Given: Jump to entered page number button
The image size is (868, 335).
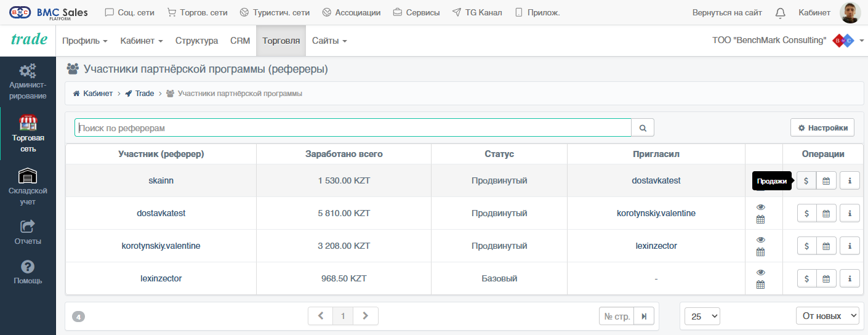Looking at the screenshot, I should pyautogui.click(x=643, y=316).
